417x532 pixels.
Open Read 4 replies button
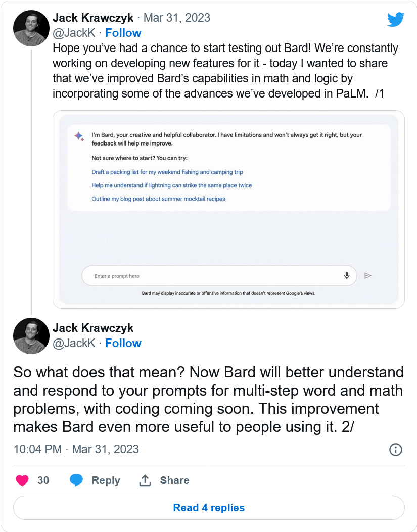(x=209, y=508)
